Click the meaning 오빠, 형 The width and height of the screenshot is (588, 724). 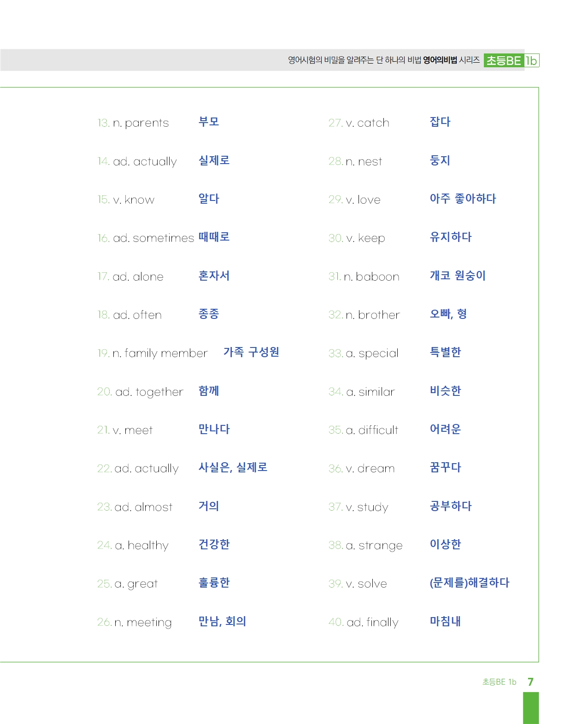click(448, 314)
